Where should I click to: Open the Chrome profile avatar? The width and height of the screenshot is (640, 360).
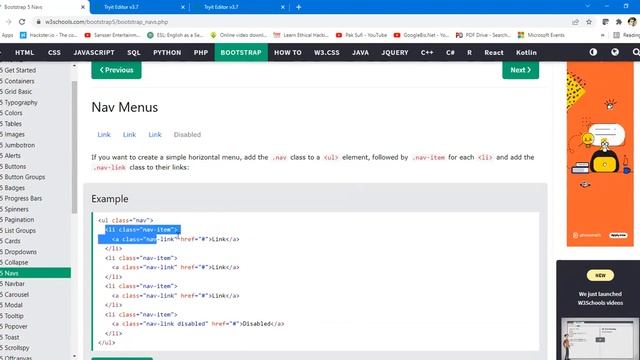[632, 22]
